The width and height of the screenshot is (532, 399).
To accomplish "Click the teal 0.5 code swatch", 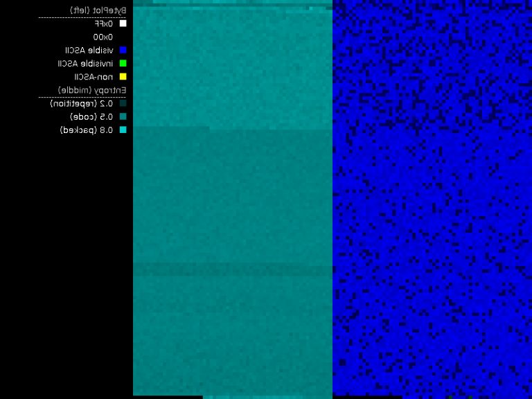I will coord(123,116).
